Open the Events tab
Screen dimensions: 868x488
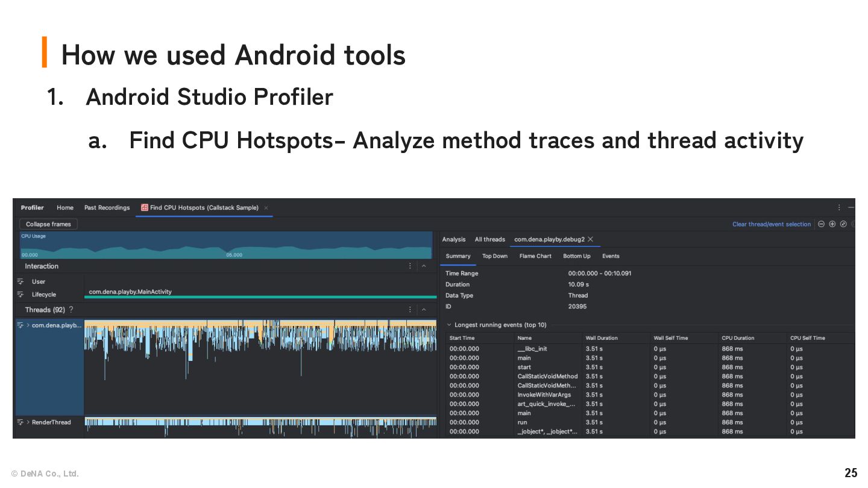(x=611, y=256)
